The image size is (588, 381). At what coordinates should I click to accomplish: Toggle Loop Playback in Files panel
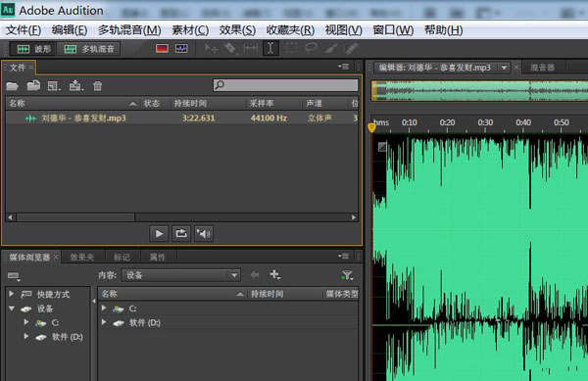point(181,234)
